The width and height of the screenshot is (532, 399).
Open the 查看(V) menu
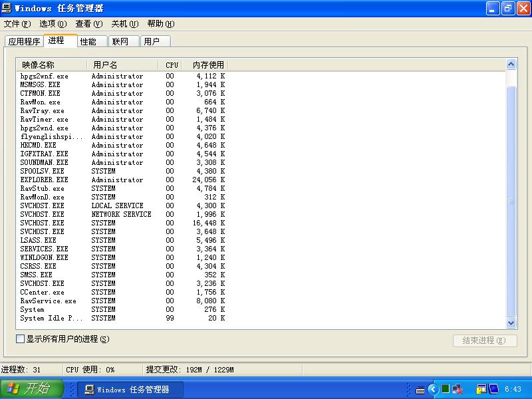pyautogui.click(x=89, y=24)
